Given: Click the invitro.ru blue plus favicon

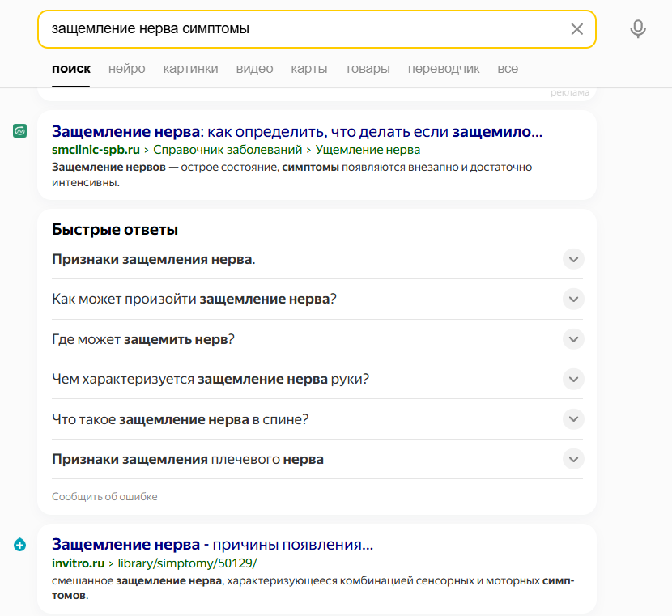Looking at the screenshot, I should coord(19,545).
